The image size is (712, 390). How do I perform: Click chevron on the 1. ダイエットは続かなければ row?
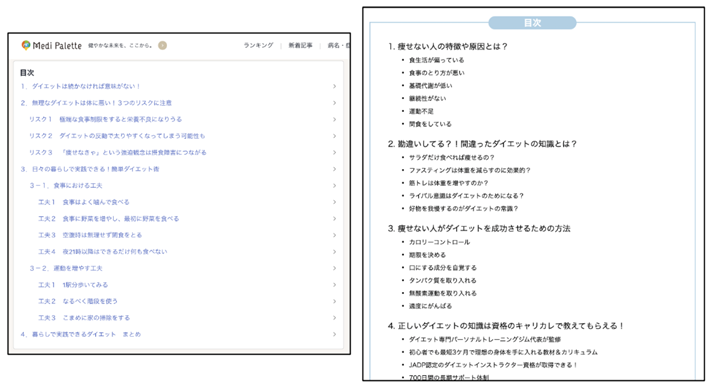click(334, 86)
